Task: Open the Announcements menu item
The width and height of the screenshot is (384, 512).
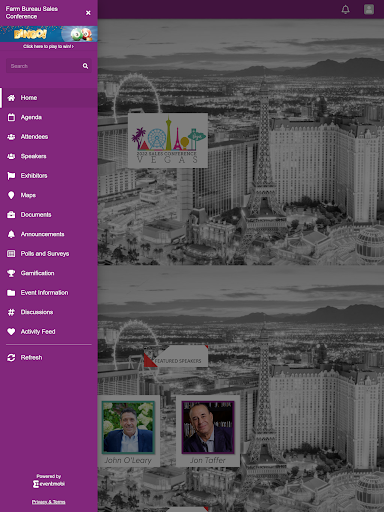Action: click(x=49, y=234)
